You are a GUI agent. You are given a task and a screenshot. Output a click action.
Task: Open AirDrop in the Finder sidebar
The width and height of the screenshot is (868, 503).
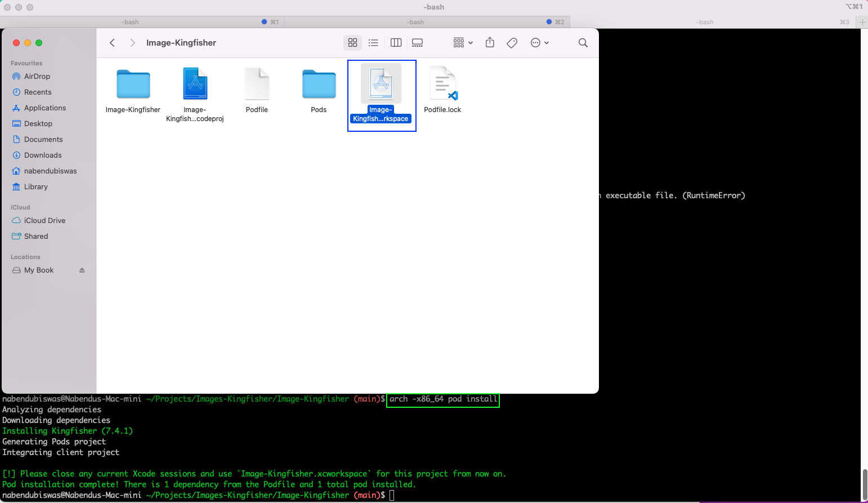(37, 77)
